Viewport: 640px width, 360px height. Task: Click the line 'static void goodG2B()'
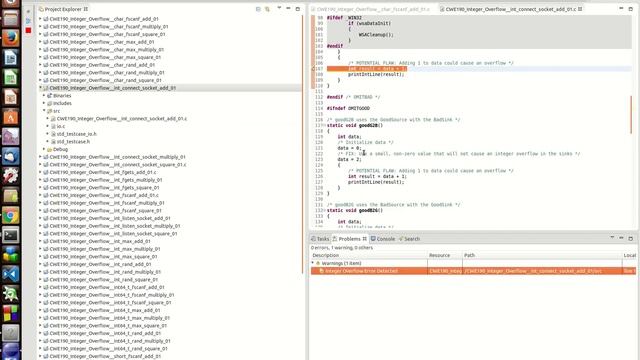click(355, 125)
